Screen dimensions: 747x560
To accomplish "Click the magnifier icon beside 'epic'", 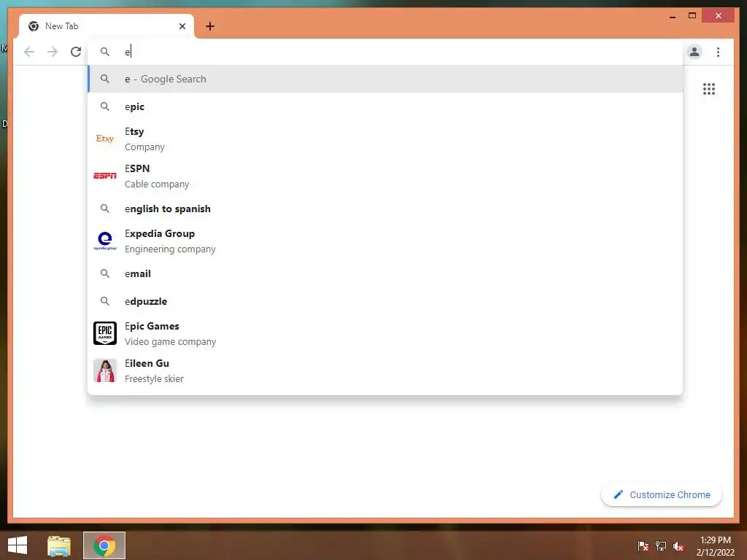I will click(105, 106).
